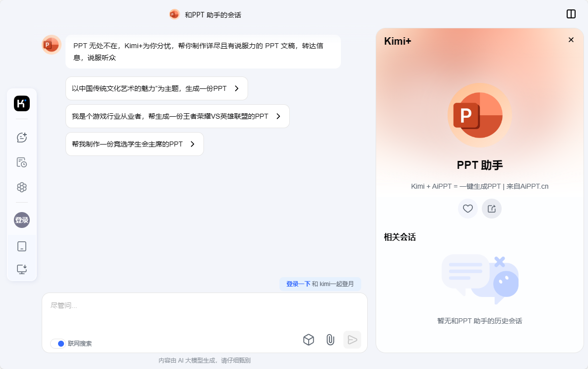Open the cube model selector in input bar

point(308,340)
